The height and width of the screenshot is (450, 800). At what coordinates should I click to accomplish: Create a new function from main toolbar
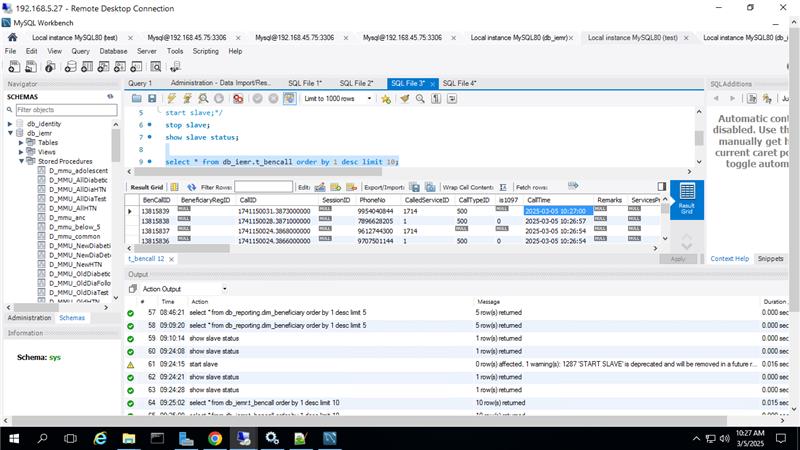pos(136,67)
